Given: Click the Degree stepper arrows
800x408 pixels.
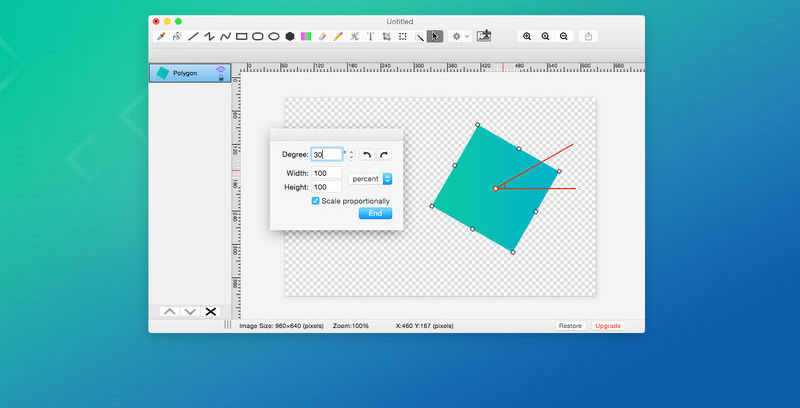Looking at the screenshot, I should 351,155.
